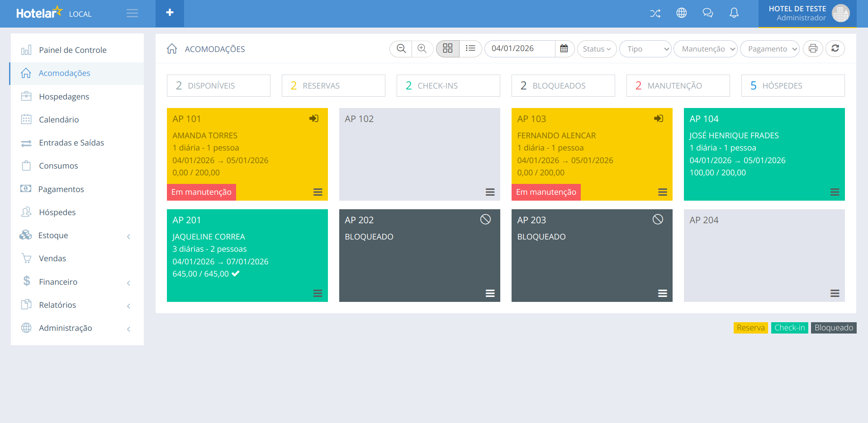868x423 pixels.
Task: Click the plus quick-add button
Action: click(170, 13)
